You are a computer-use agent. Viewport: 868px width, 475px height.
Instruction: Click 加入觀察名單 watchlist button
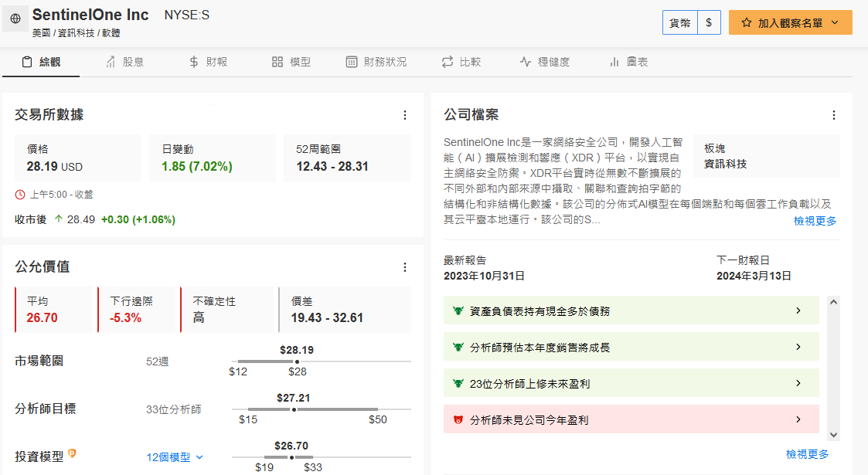tap(790, 22)
